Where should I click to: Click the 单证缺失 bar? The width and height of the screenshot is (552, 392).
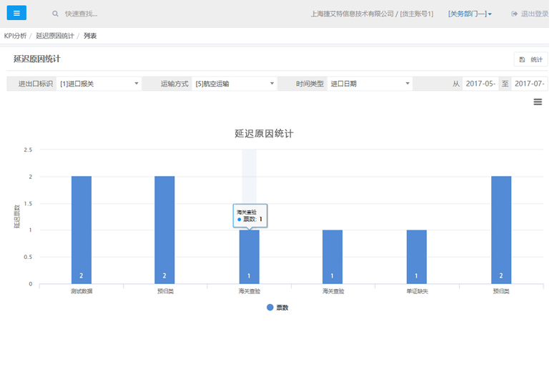(416, 257)
